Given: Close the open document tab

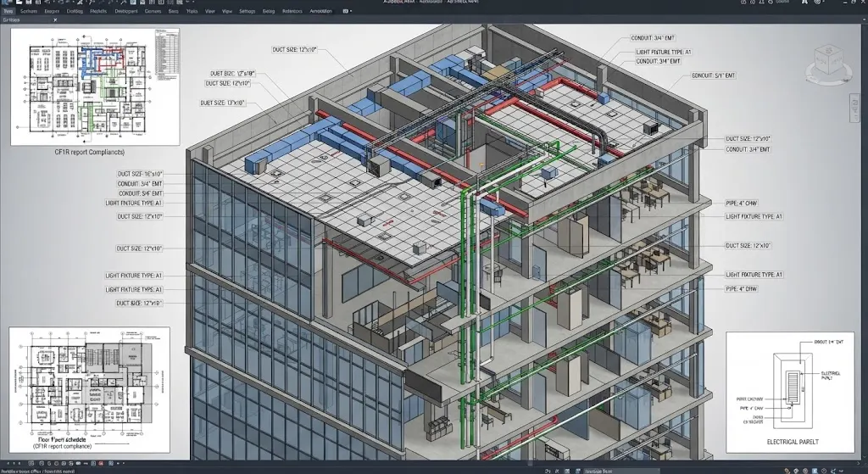Looking at the screenshot, I should 55,20.
